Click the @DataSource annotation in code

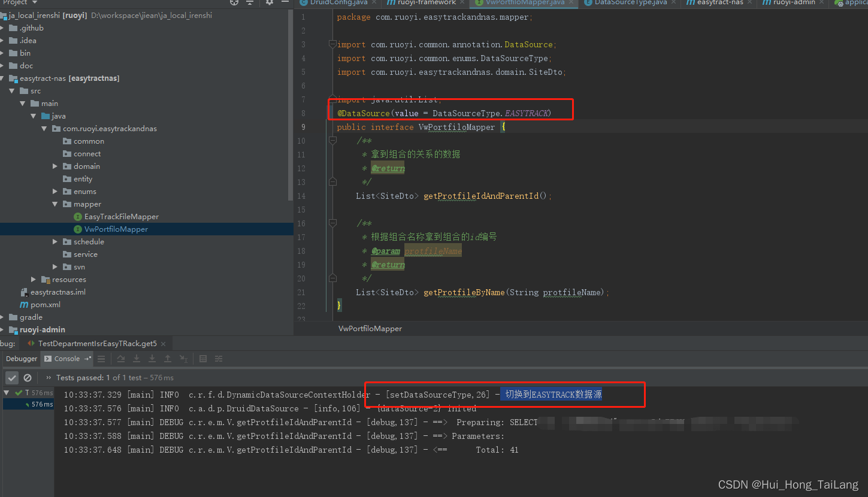[364, 113]
